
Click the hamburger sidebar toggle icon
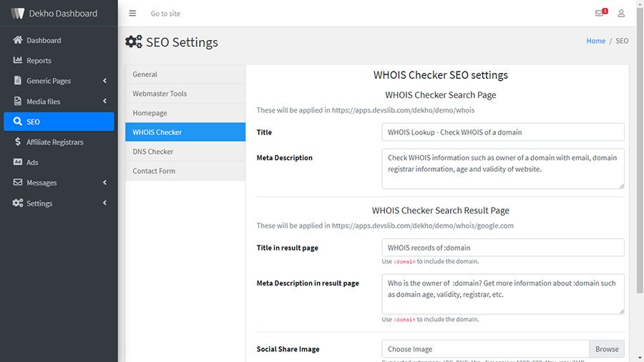pyautogui.click(x=132, y=14)
